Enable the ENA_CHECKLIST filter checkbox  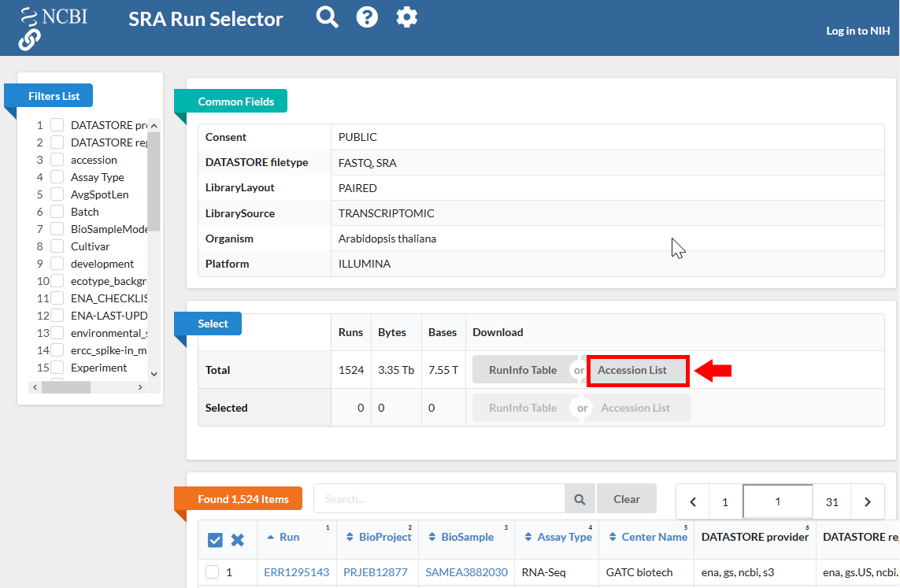(57, 298)
